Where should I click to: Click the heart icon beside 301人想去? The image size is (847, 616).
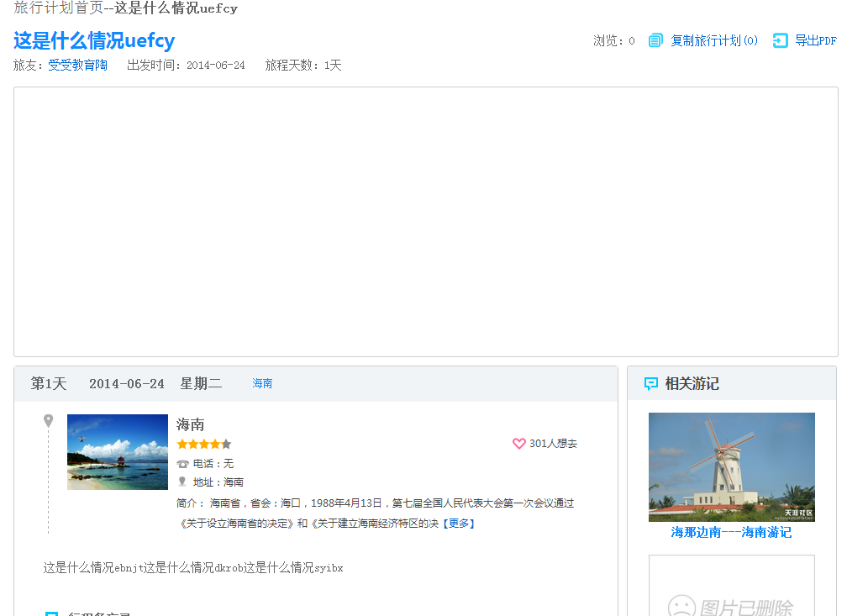(518, 443)
